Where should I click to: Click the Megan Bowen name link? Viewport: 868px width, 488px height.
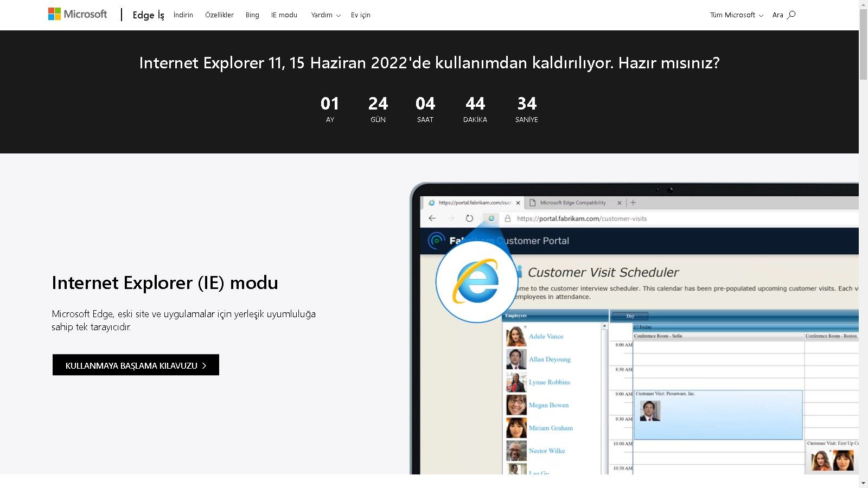549,405
